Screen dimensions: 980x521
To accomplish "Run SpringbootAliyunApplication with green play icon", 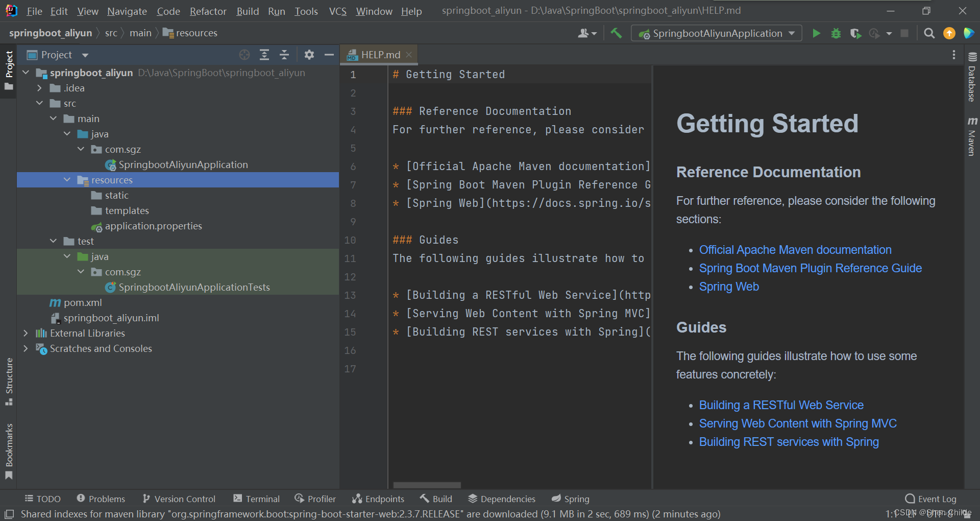I will [x=816, y=33].
